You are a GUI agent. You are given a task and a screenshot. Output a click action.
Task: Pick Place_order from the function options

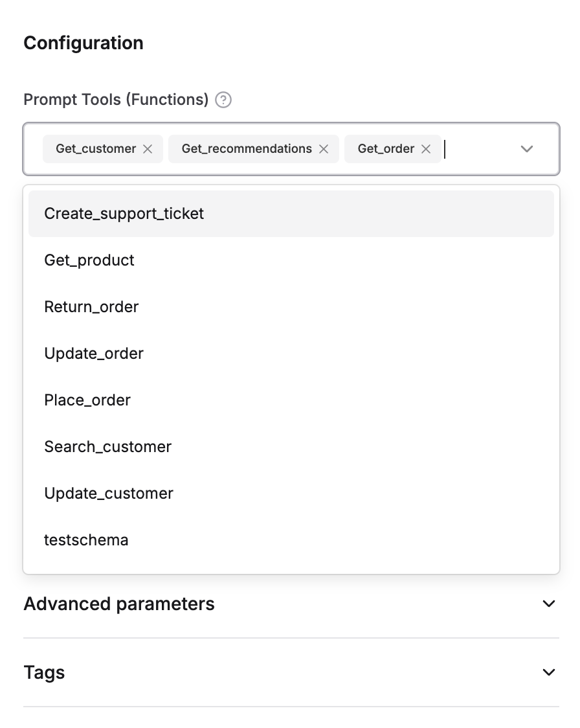(87, 400)
